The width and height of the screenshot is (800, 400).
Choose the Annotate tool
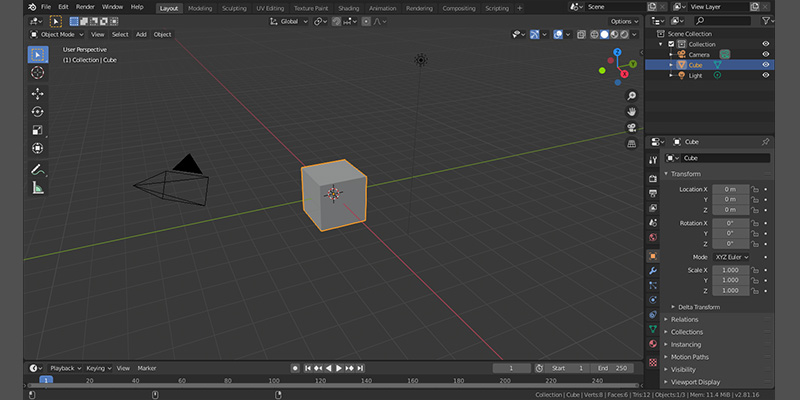coord(38,169)
